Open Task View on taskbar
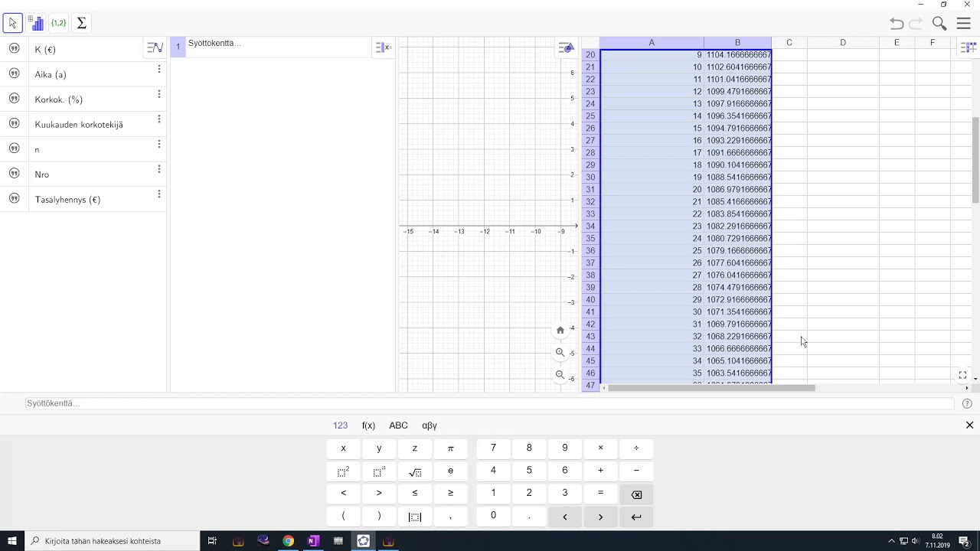 pyautogui.click(x=213, y=541)
